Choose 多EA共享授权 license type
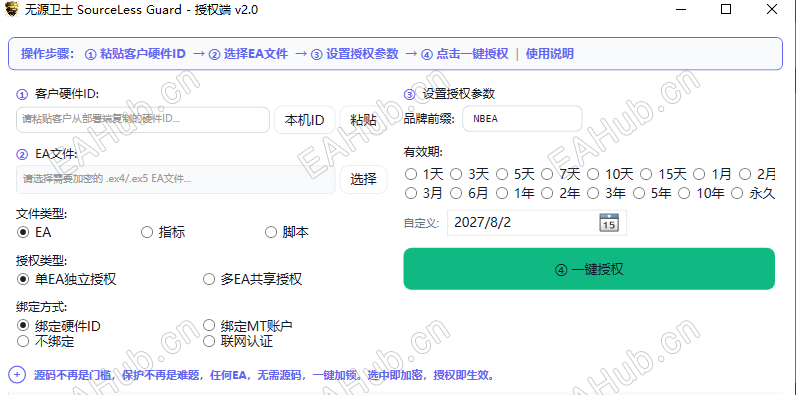796x395 pixels. [x=252, y=279]
